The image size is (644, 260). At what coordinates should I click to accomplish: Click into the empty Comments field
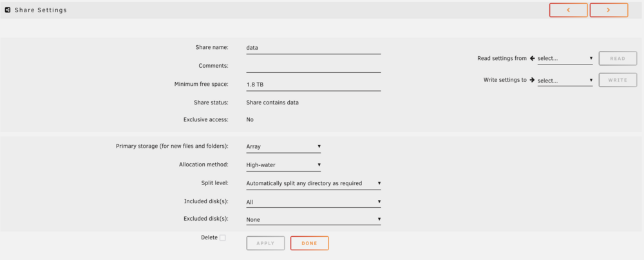pyautogui.click(x=314, y=66)
